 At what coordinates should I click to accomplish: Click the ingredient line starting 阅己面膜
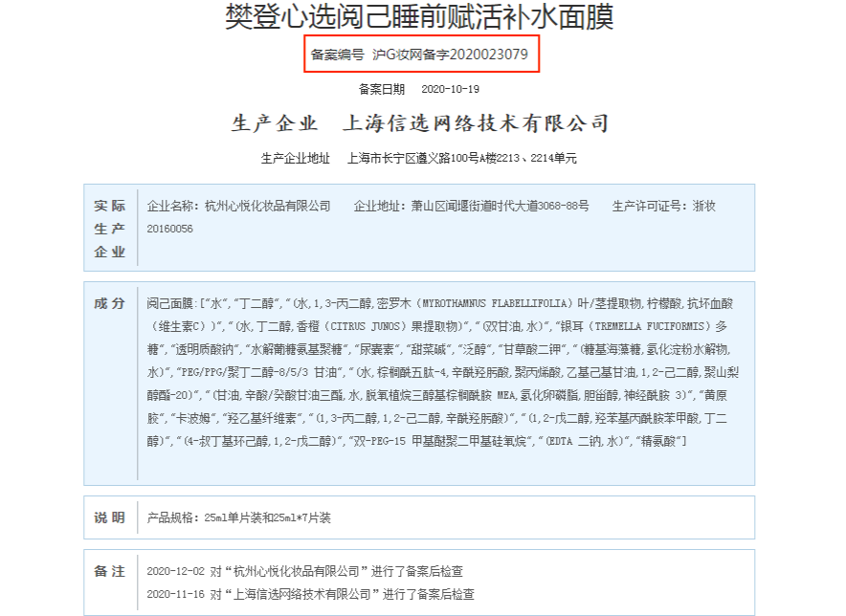click(x=439, y=303)
